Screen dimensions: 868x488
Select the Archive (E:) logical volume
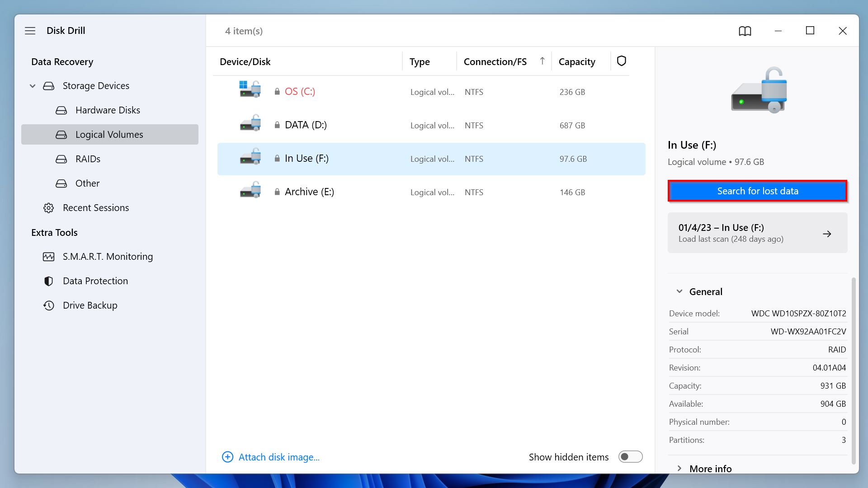pos(309,191)
